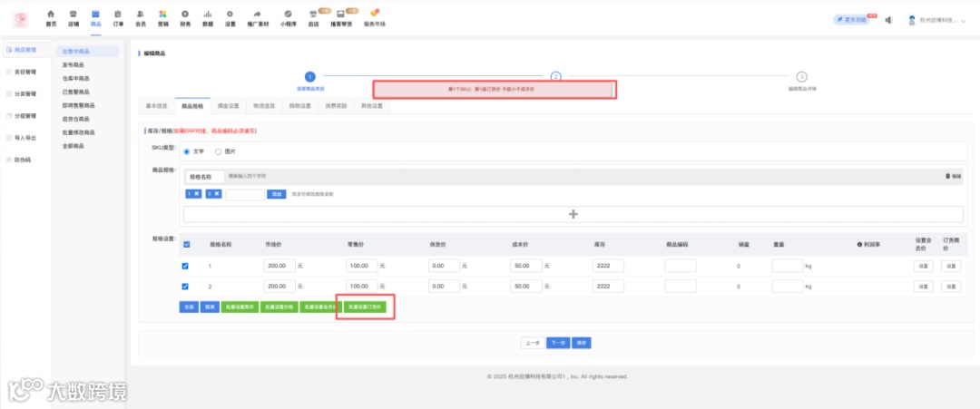
Task: Click the 成本价 field of row 2
Action: point(526,286)
